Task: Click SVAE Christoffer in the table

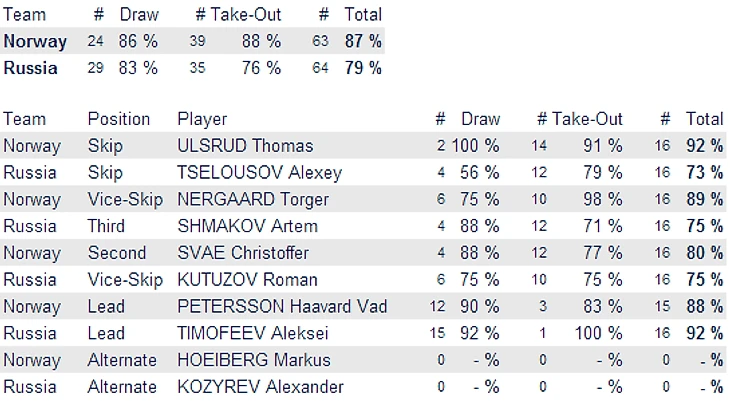Action: [x=243, y=253]
